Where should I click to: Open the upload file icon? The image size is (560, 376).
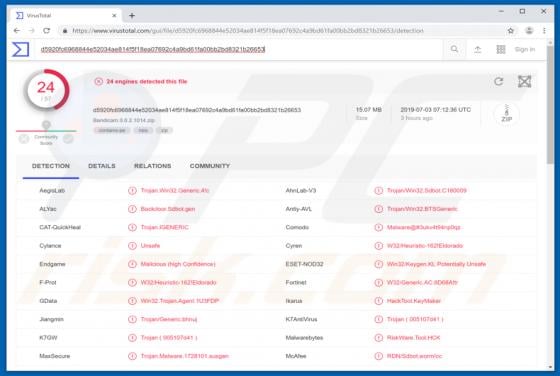tap(478, 50)
